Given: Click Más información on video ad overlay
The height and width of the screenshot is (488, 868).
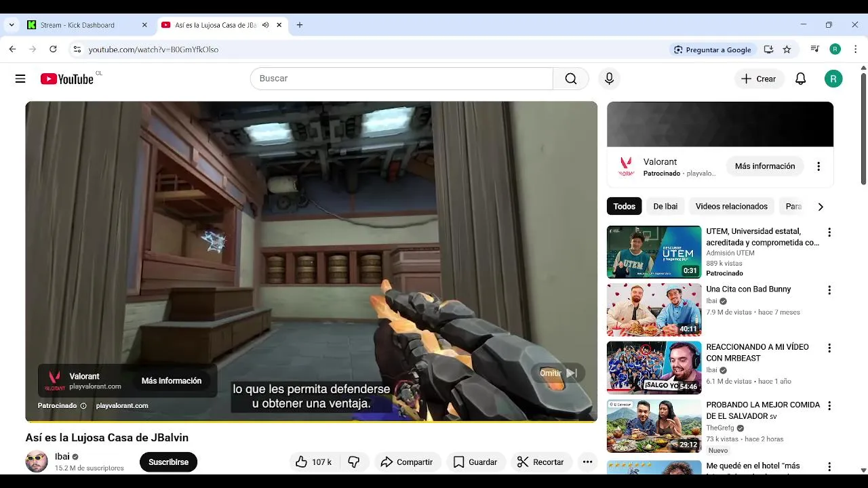Looking at the screenshot, I should click(172, 381).
